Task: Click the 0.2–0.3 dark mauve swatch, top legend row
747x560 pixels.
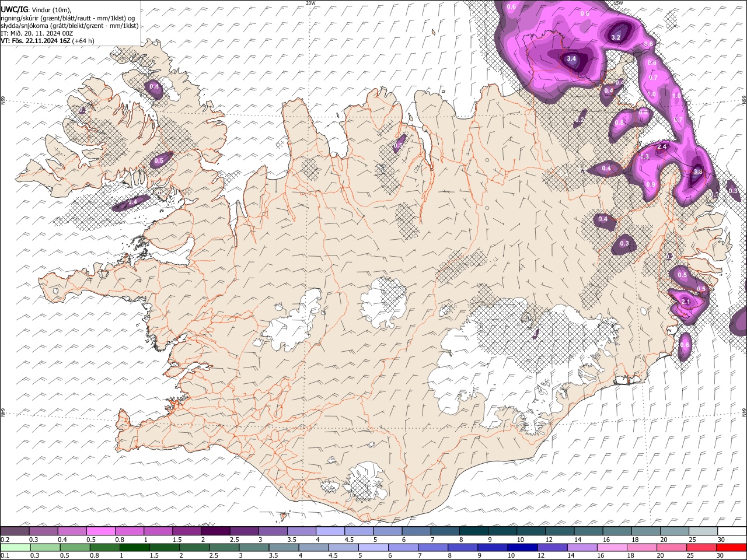Action: coord(15,531)
